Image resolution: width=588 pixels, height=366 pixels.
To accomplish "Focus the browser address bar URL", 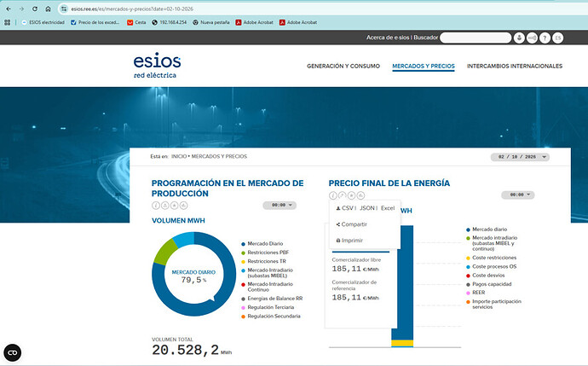I will click(132, 9).
